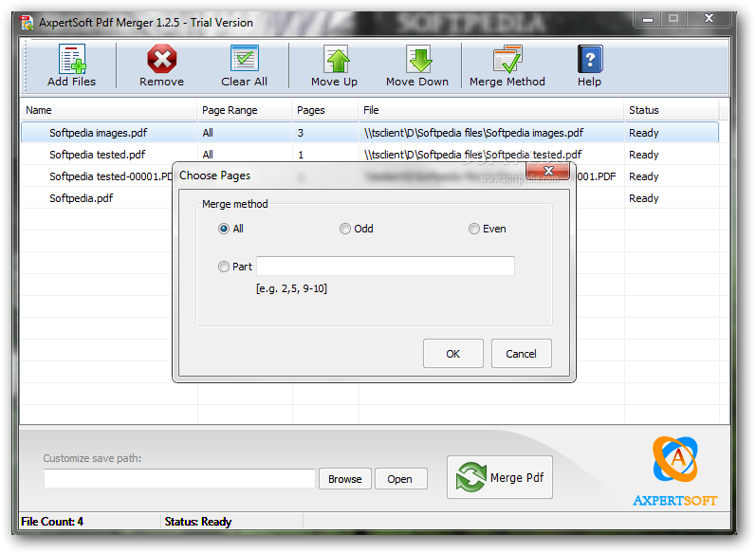Viewport: 756px width, 554px height.
Task: Click the Page Range column header
Action: coord(245,110)
